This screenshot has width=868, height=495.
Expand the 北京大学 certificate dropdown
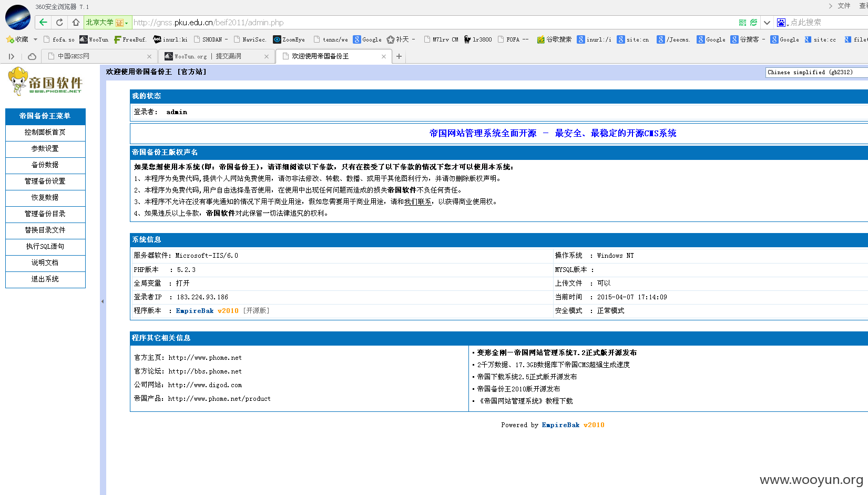click(126, 23)
